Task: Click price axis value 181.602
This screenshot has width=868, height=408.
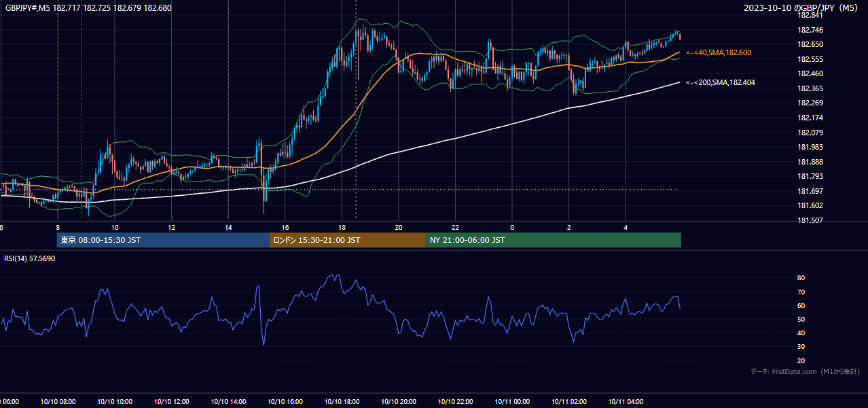Action: (810, 205)
